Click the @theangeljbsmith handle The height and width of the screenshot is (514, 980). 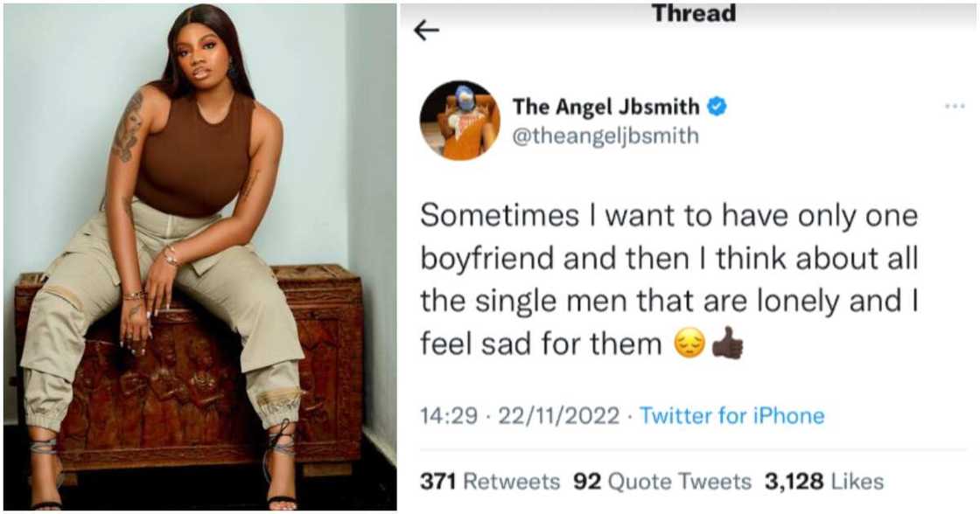605,136
